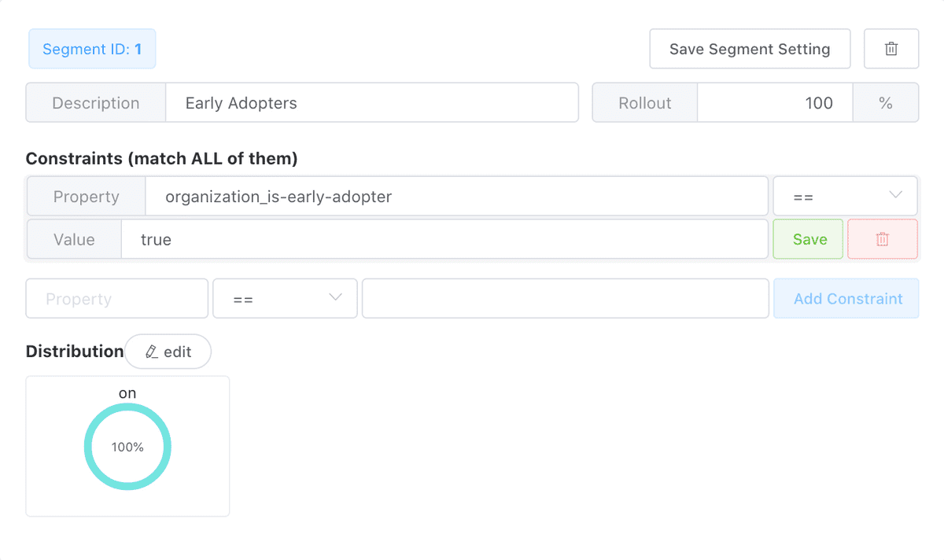The image size is (944, 560).
Task: Click the Distribution heading
Action: (x=75, y=352)
